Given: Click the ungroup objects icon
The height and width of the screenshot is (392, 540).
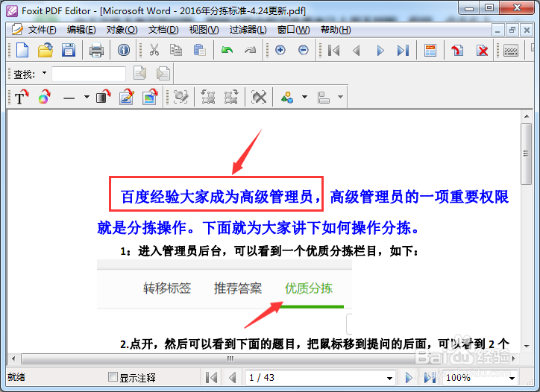Looking at the screenshot, I should coord(231,97).
